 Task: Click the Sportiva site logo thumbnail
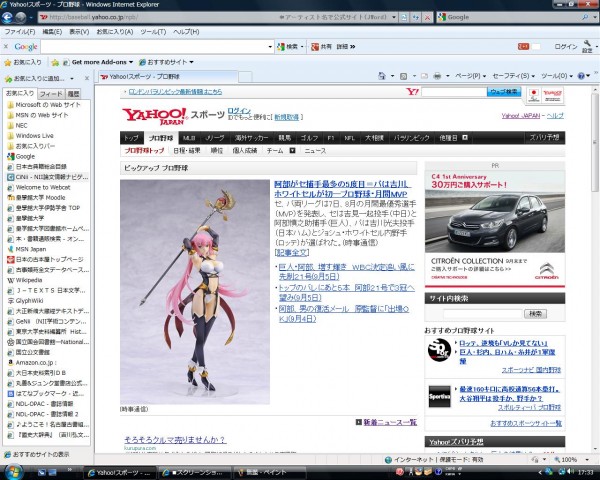point(439,397)
